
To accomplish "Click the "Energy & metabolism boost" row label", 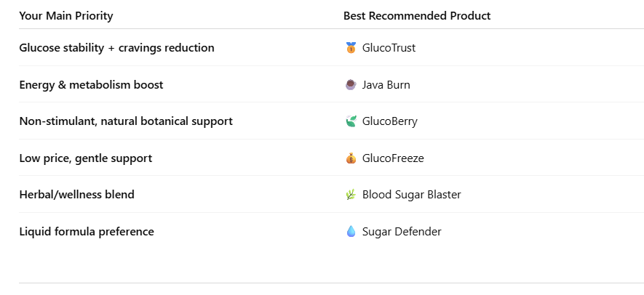I will [91, 85].
